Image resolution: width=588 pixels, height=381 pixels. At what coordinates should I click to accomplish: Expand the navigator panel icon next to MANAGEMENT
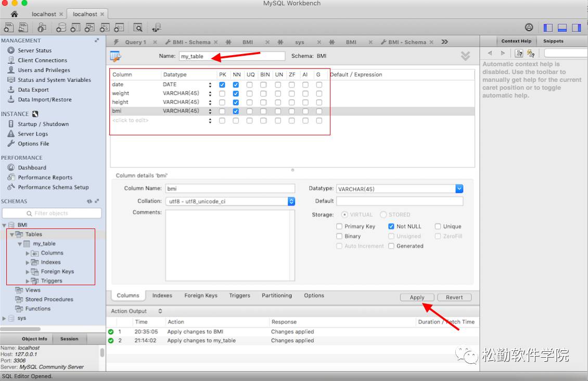click(97, 40)
